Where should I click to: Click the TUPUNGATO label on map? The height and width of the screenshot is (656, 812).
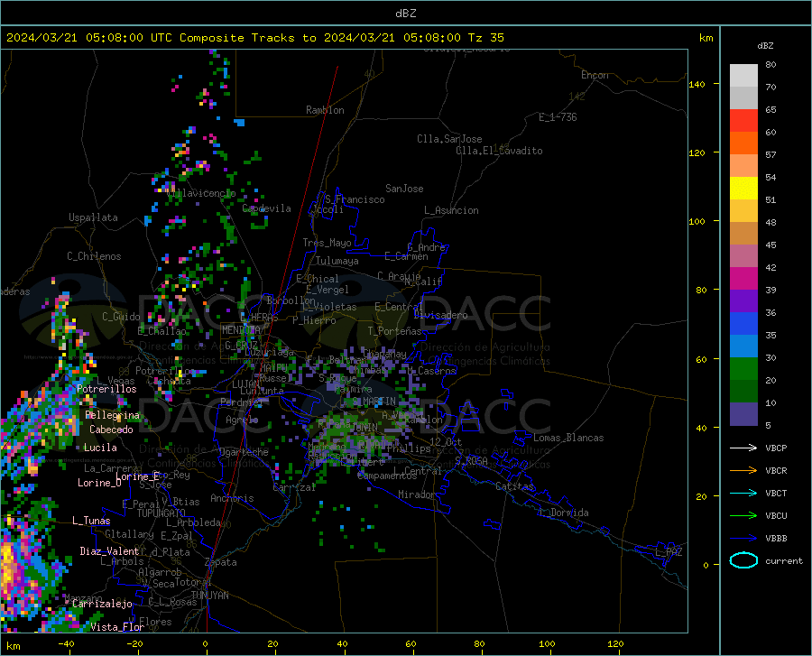(x=161, y=513)
